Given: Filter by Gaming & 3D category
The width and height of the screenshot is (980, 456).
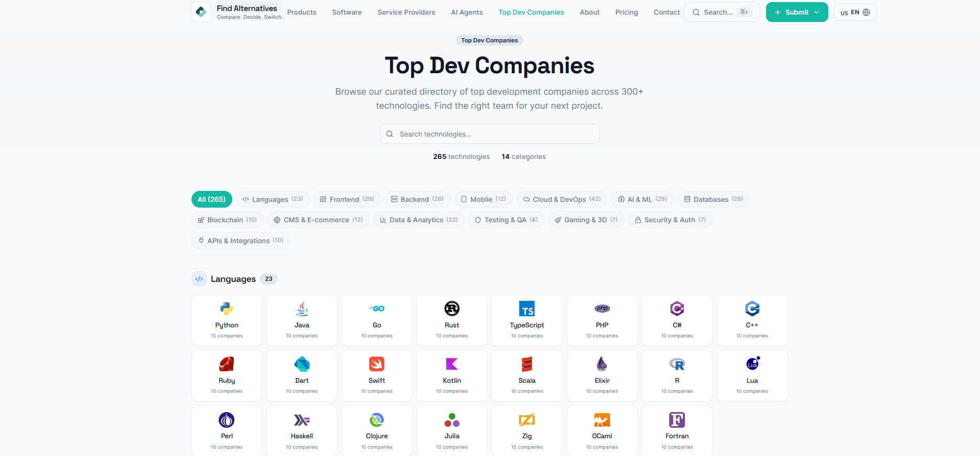Looking at the screenshot, I should pos(586,220).
